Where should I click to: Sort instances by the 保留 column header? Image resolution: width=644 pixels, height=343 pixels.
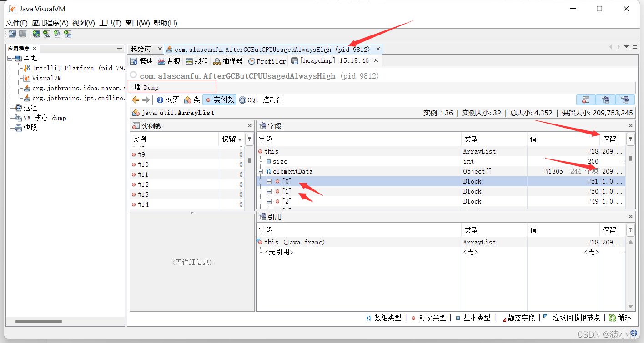pyautogui.click(x=232, y=139)
